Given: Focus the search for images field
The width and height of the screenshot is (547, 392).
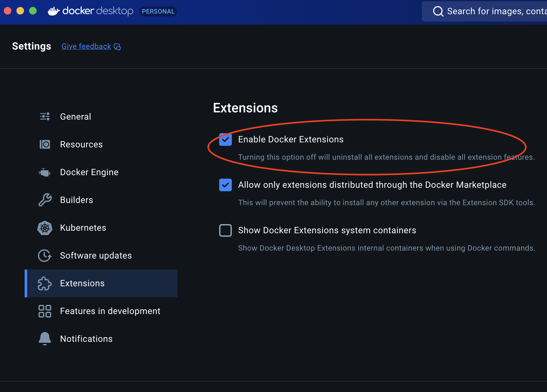Looking at the screenshot, I should [484, 11].
